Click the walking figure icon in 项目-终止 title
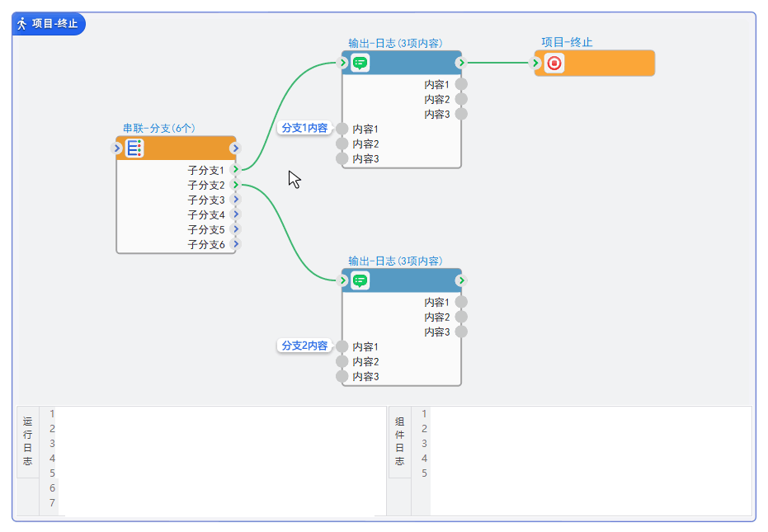Viewport: 768px width, 532px height. tap(22, 24)
